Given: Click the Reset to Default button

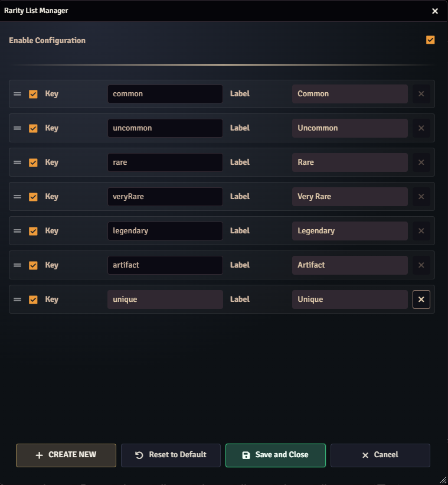Looking at the screenshot, I should pos(171,455).
